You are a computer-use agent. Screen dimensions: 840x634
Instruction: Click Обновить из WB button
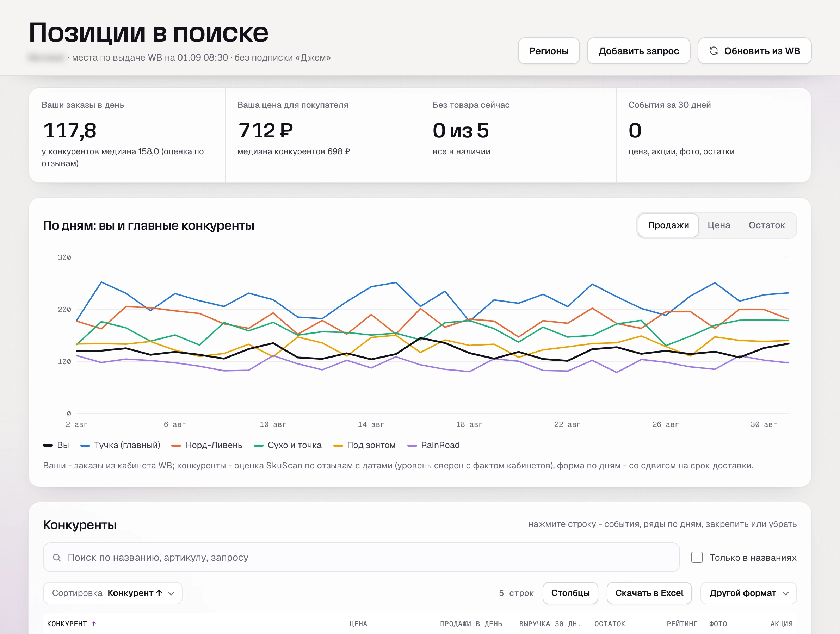[755, 51]
